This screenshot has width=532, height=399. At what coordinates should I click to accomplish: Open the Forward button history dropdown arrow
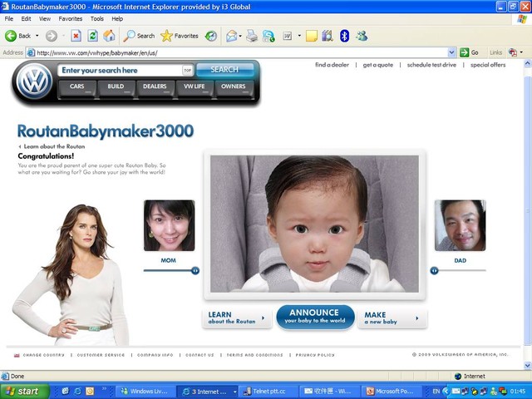point(63,36)
